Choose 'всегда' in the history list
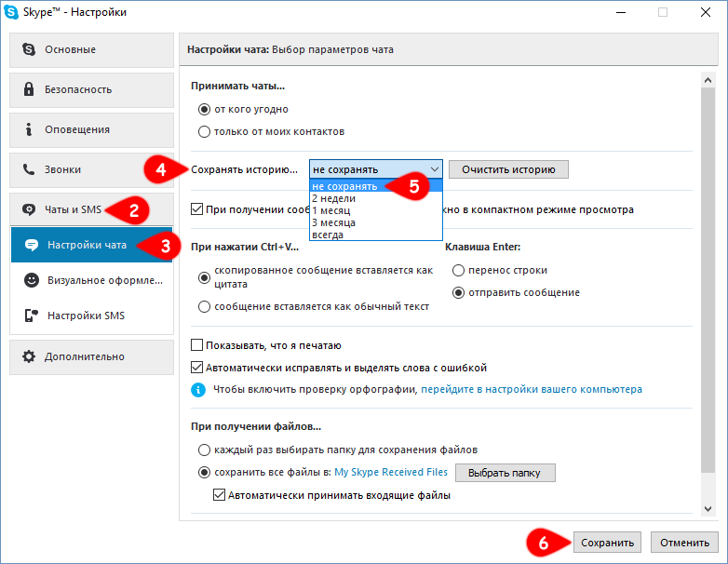 click(375, 235)
